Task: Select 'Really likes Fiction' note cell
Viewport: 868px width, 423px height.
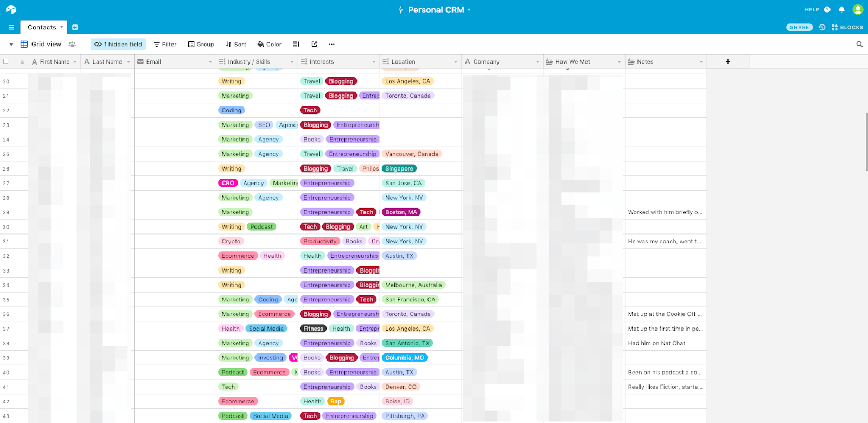Action: point(666,387)
